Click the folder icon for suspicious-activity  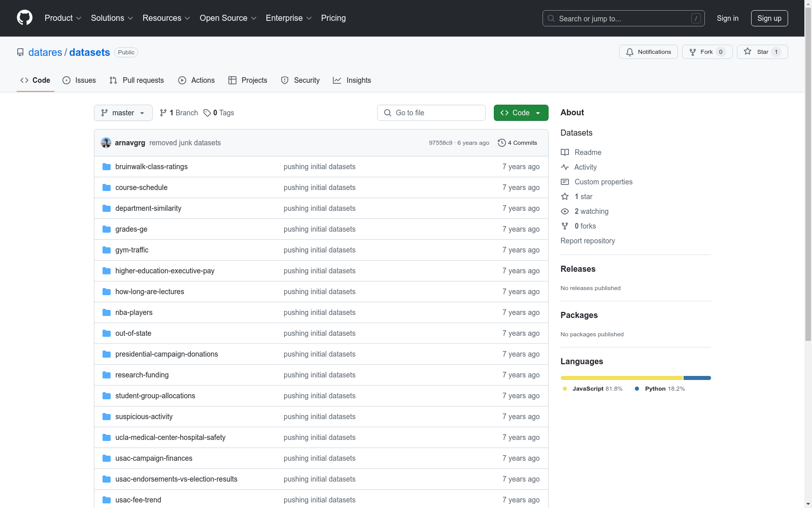107,417
